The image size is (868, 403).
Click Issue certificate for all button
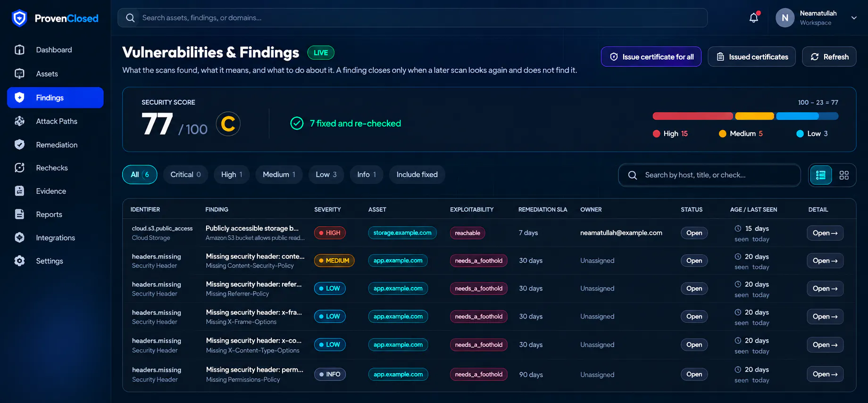pyautogui.click(x=651, y=57)
